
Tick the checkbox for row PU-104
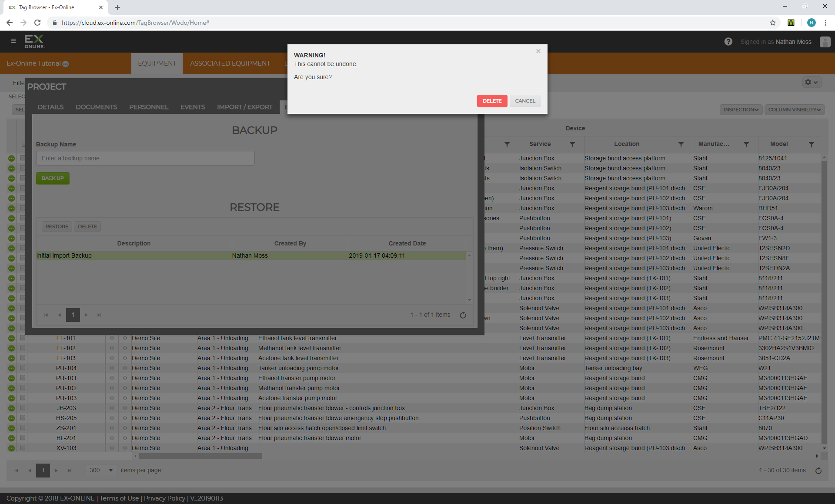click(x=23, y=368)
